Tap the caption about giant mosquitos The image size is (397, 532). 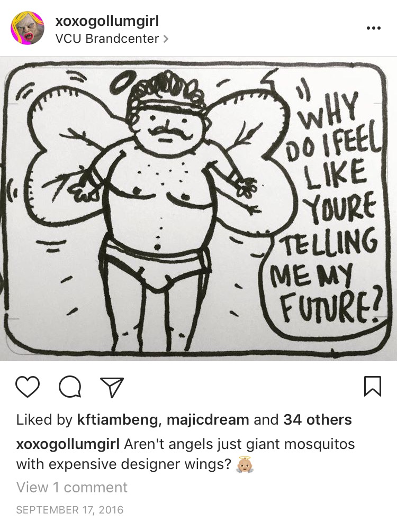(x=185, y=454)
